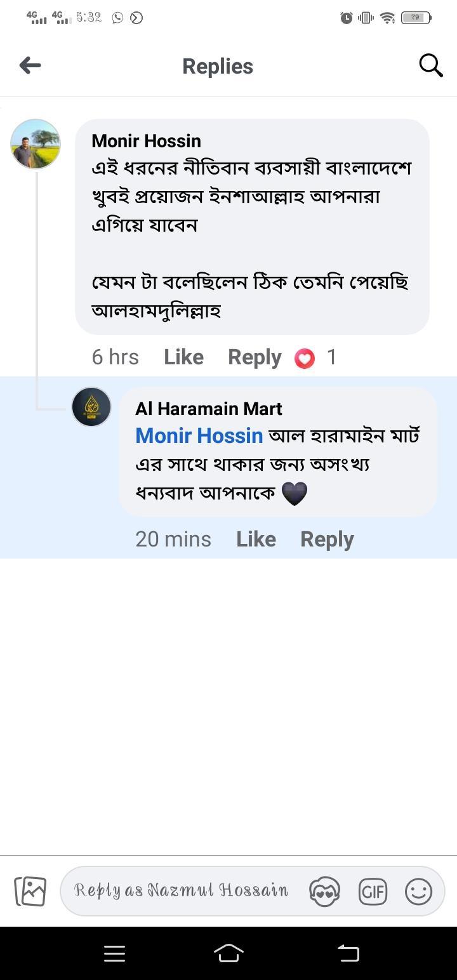Open Al Haramain Mart profile picture
Viewport: 457px width, 980px height.
pos(91,407)
